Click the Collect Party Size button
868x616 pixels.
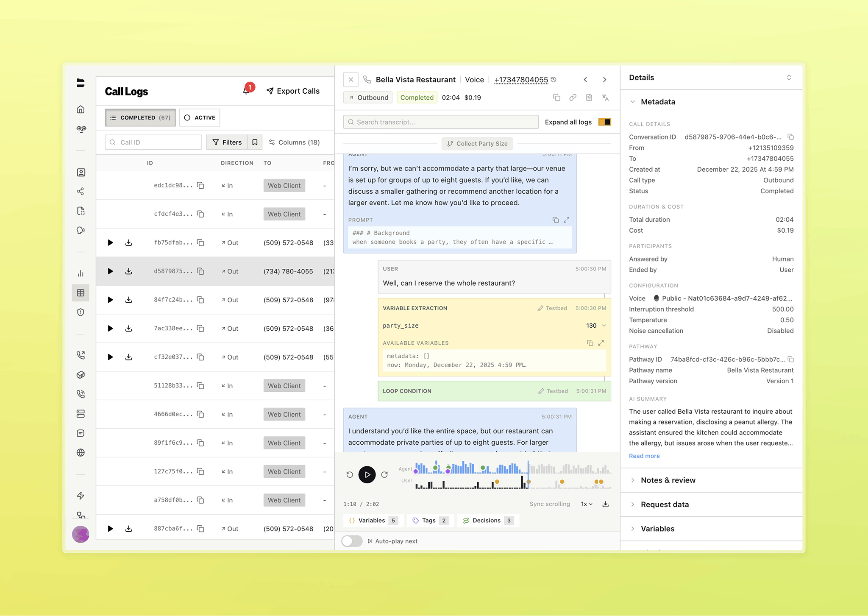pyautogui.click(x=477, y=144)
